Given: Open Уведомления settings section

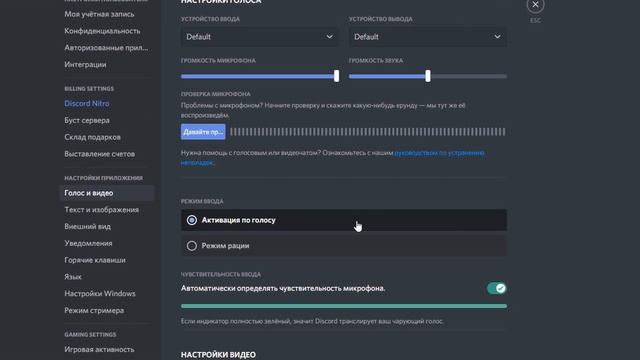Looking at the screenshot, I should coord(88,243).
